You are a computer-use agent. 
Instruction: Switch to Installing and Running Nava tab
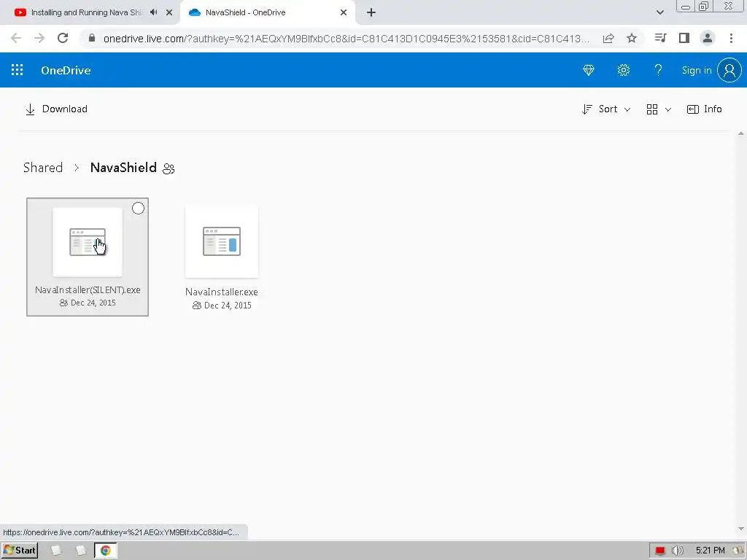click(x=86, y=12)
